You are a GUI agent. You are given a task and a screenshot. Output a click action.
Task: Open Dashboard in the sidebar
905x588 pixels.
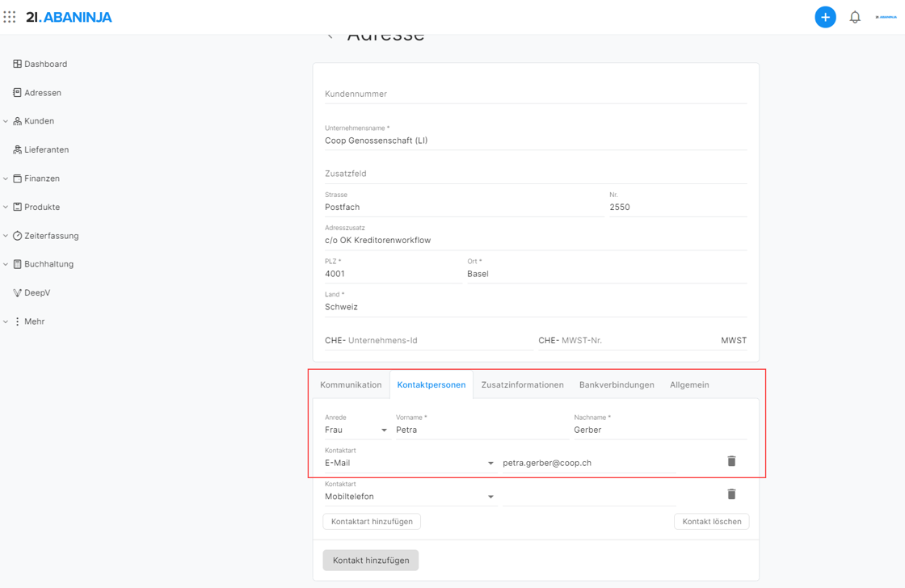tap(45, 64)
